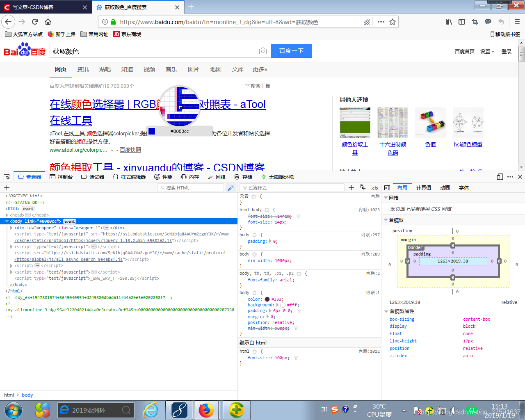The image size is (525, 420).
Task: Show sidebars using the sidebar icon
Action: tap(462, 22)
